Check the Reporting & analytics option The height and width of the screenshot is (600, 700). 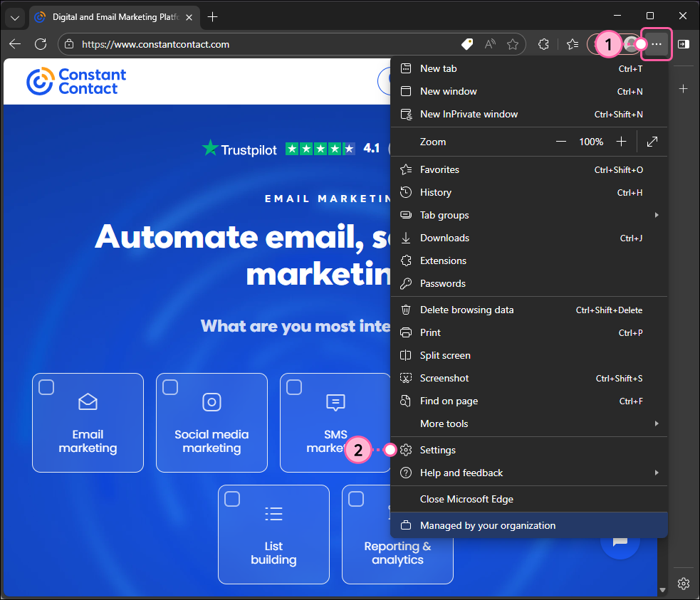tap(356, 499)
